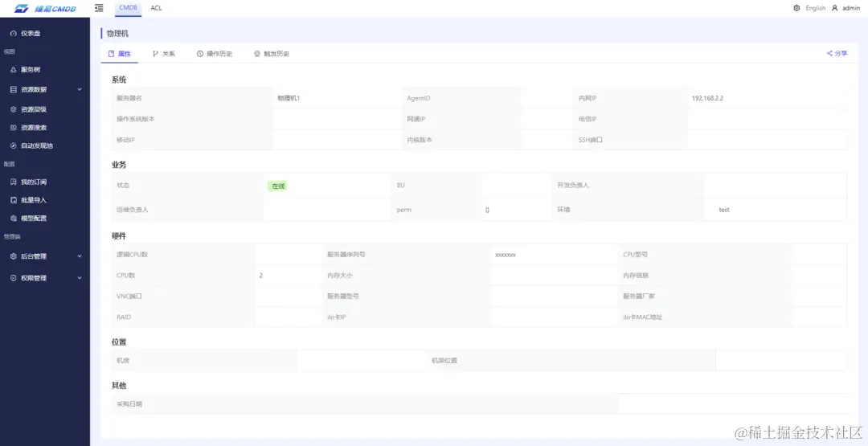Click the 内核版本 field label
The image size is (868, 446).
(420, 140)
